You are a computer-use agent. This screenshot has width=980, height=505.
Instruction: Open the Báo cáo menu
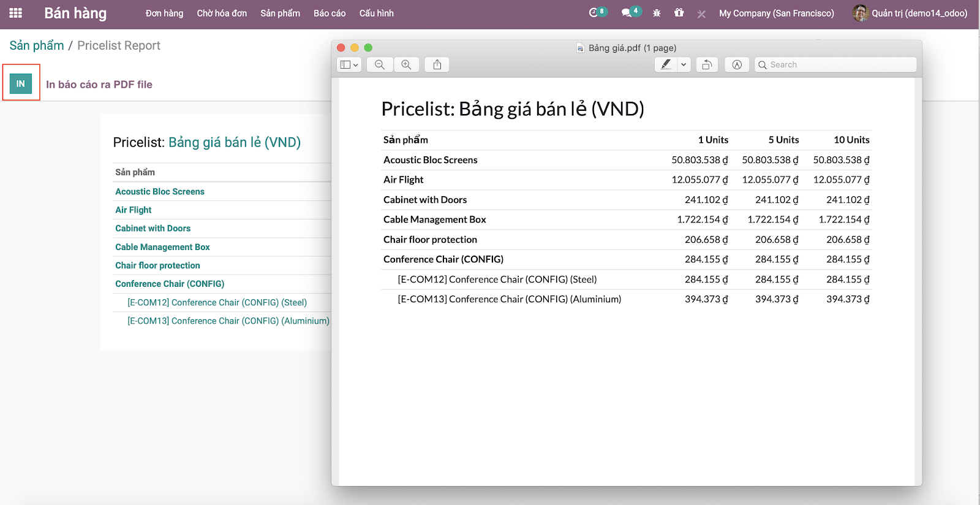[x=330, y=13]
